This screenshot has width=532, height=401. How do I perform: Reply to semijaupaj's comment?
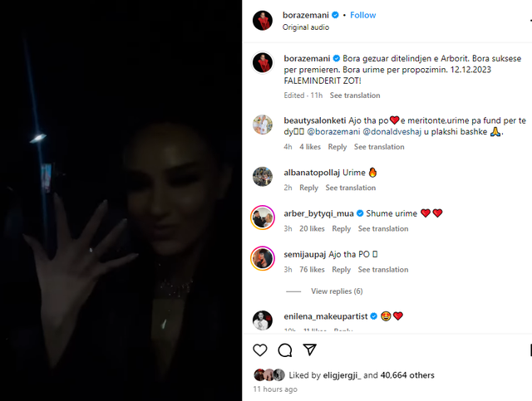pyautogui.click(x=341, y=270)
